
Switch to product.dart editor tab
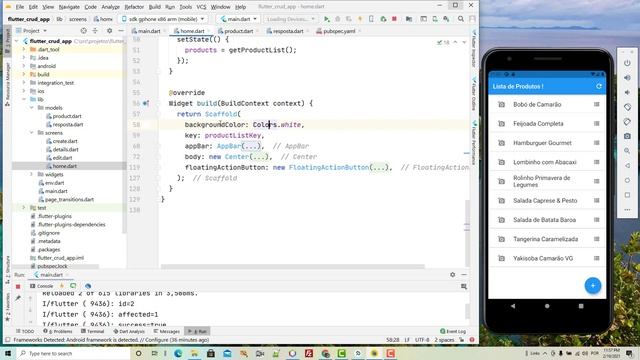(x=239, y=31)
